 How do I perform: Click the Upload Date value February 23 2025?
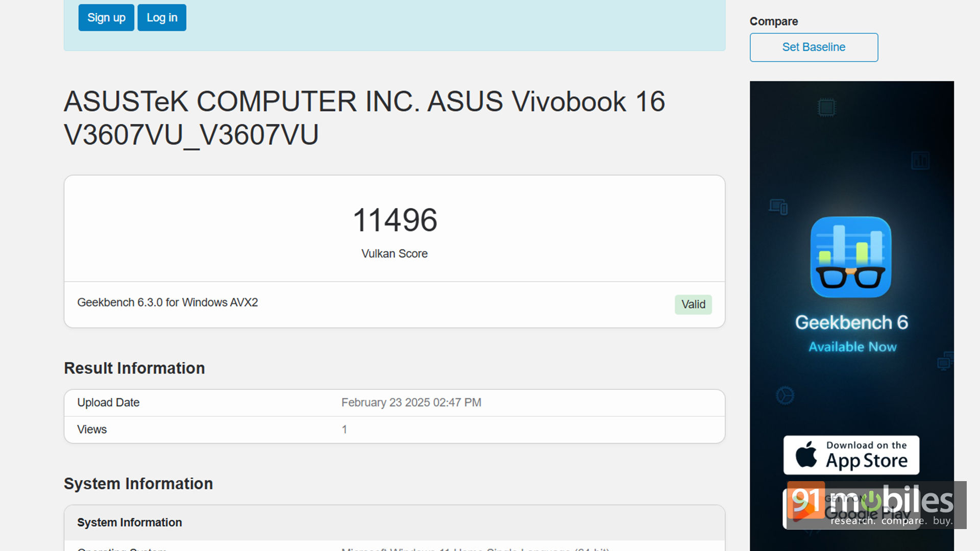[x=411, y=403]
